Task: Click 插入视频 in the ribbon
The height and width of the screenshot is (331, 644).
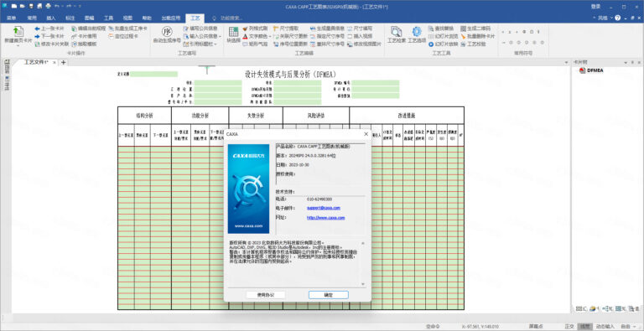Action: coord(360,36)
